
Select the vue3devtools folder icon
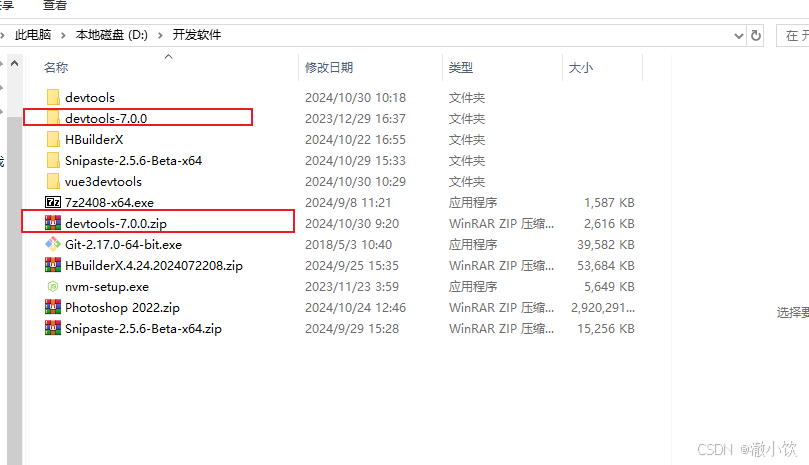(53, 181)
